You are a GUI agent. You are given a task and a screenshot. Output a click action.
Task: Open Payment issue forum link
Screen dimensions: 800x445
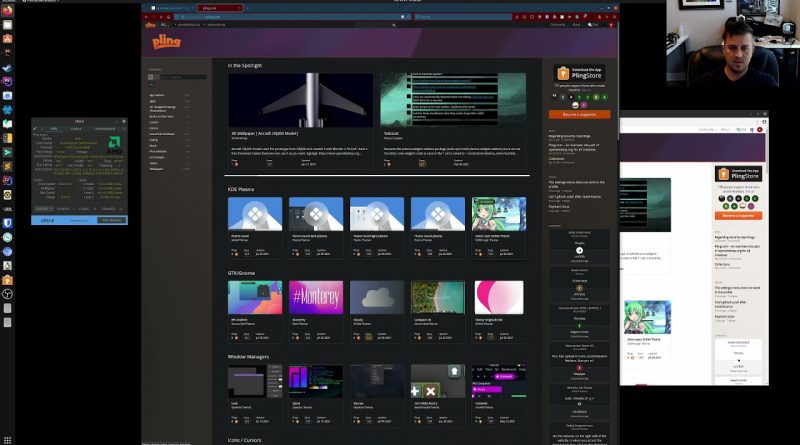pyautogui.click(x=559, y=207)
